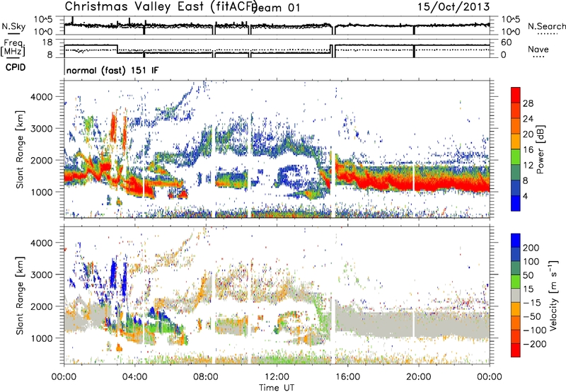The image size is (566, 392).
Task: Click the gray -15 to 15 velocity swatch
Action: pyautogui.click(x=516, y=295)
